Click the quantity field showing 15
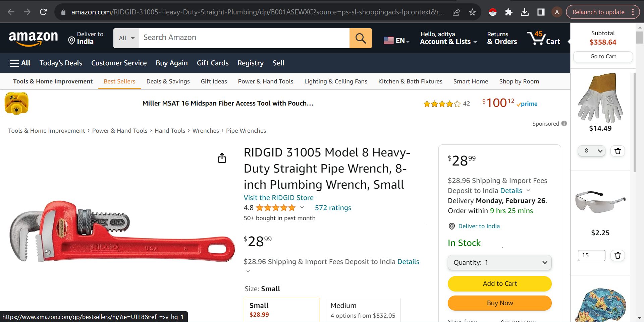Viewport: 644px width, 322px height. 591,255
